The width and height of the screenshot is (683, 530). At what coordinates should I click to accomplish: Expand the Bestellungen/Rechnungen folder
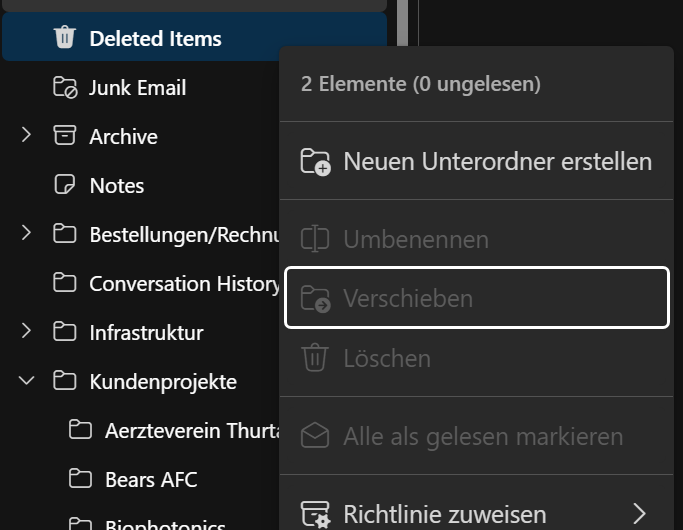(26, 233)
